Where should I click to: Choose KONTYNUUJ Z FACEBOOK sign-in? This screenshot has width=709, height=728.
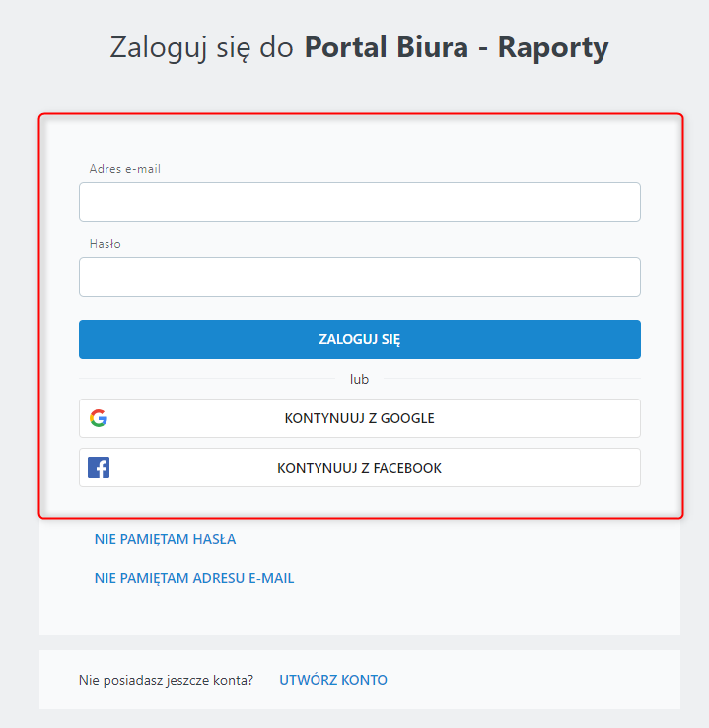[x=359, y=468]
